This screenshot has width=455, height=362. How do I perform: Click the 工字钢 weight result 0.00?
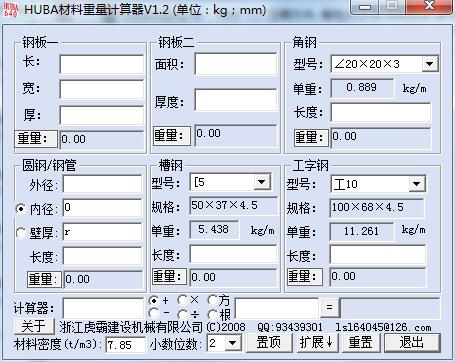pos(378,277)
